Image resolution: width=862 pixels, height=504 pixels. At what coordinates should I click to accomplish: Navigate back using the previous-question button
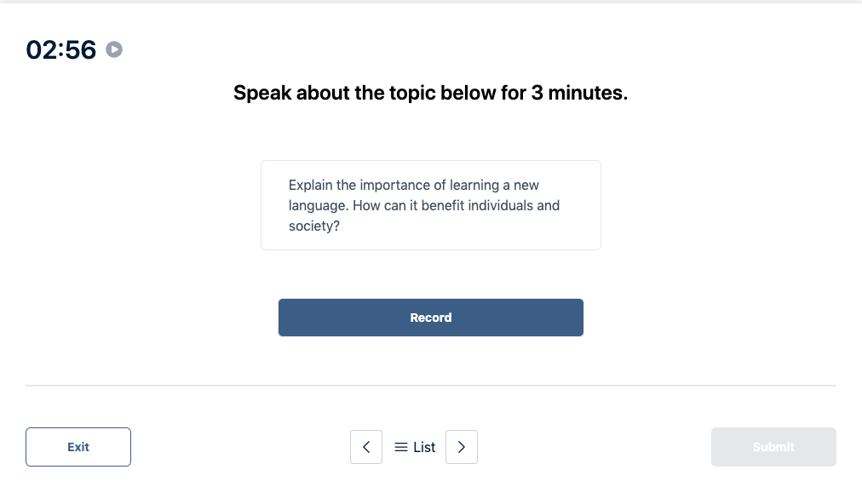click(x=366, y=446)
